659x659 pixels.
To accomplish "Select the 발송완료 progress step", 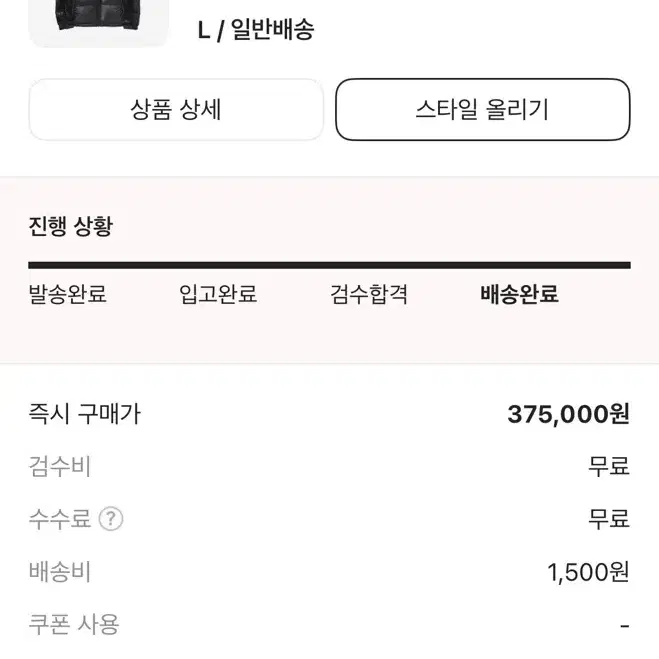I will click(x=68, y=294).
